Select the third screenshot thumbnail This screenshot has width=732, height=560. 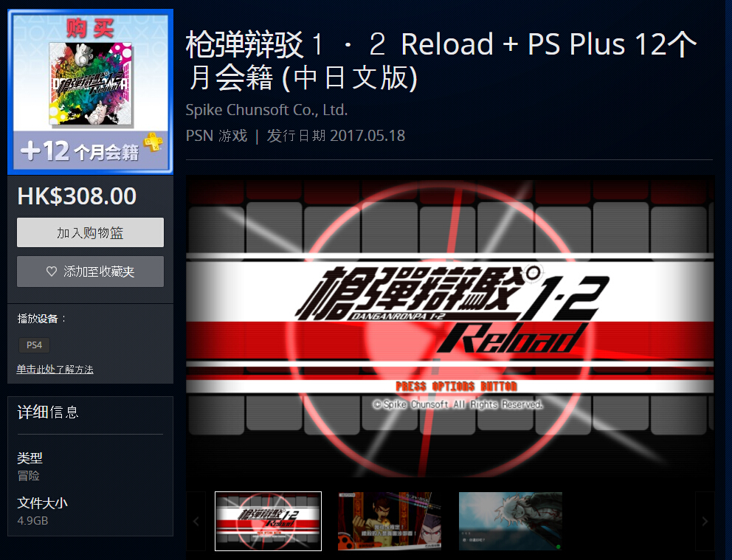(510, 522)
